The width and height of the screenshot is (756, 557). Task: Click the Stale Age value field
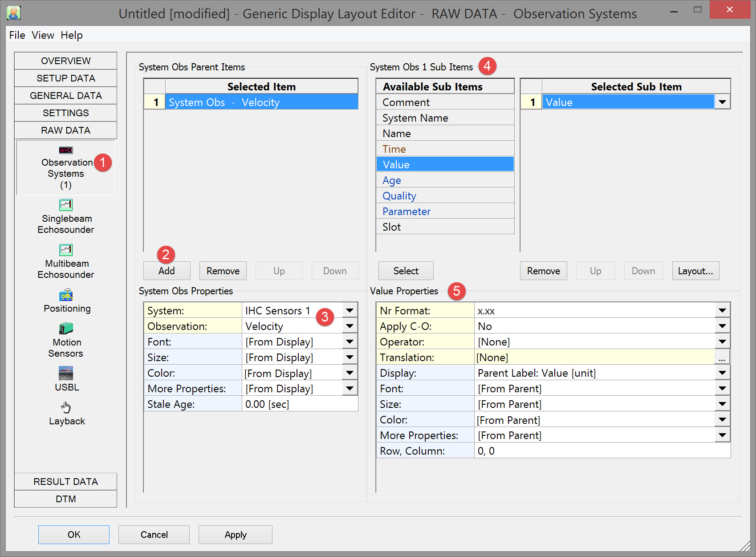[299, 404]
